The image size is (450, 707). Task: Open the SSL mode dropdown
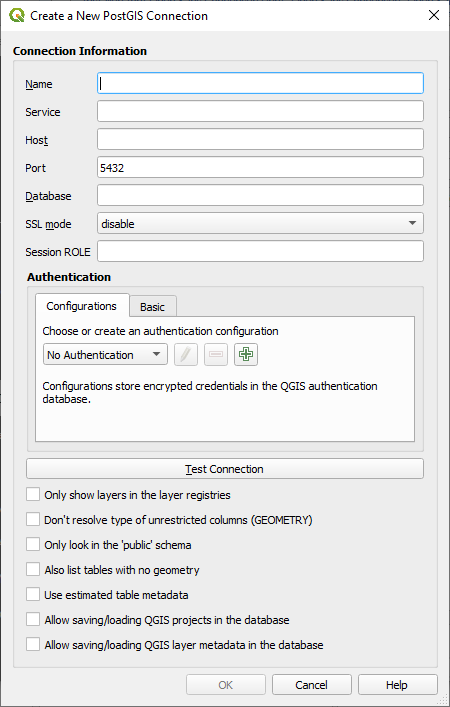tap(260, 224)
